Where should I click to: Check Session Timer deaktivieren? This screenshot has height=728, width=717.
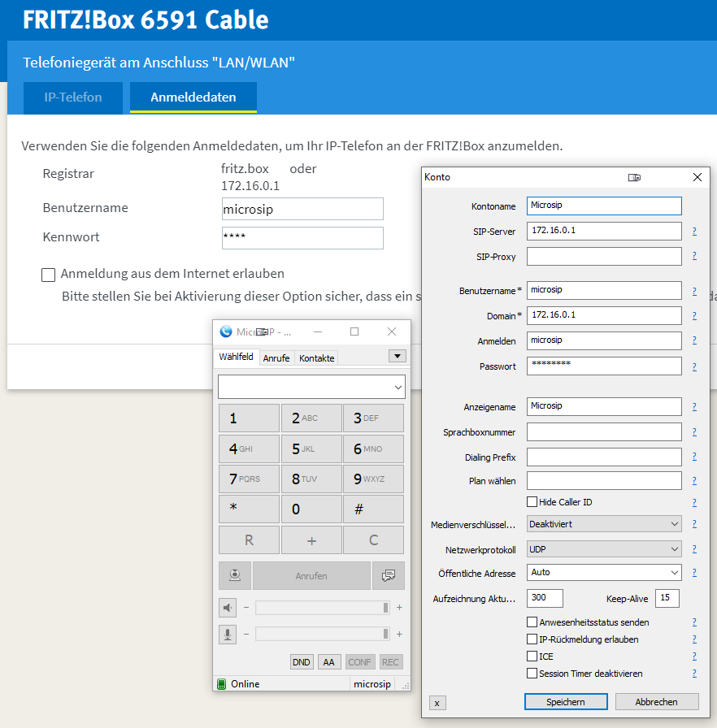(x=532, y=674)
